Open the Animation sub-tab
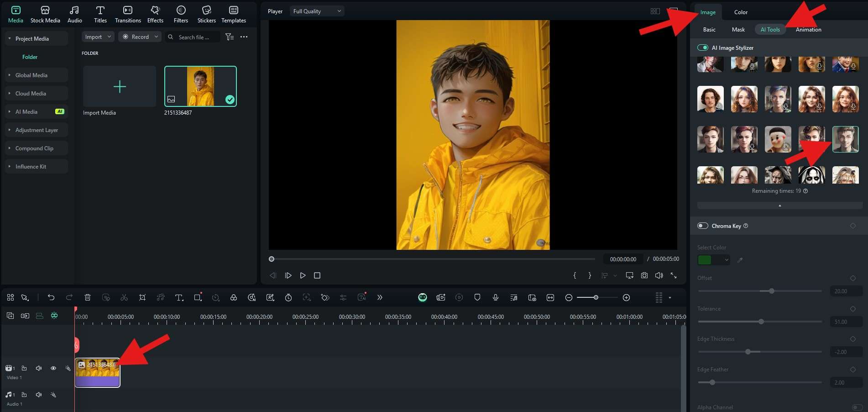This screenshot has height=412, width=868. pos(808,30)
